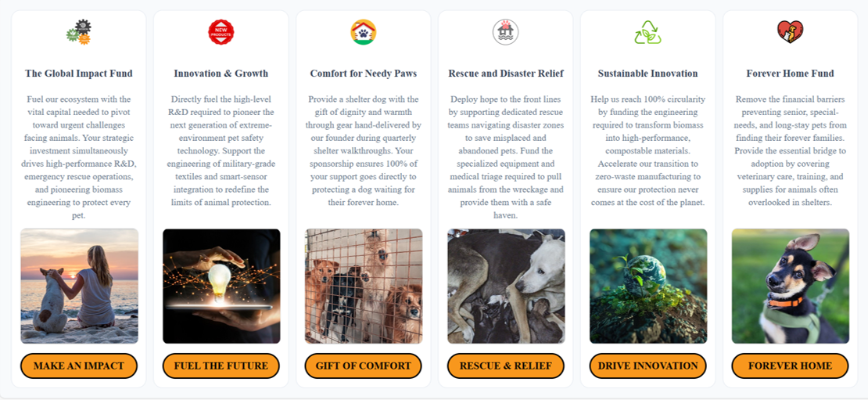Click the flooded house disaster icon

505,32
